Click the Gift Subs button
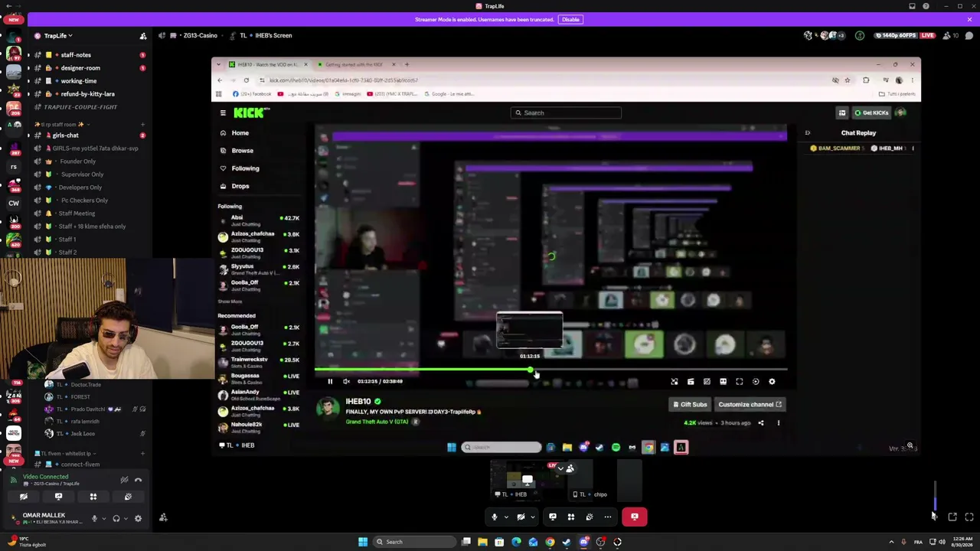 click(x=690, y=405)
